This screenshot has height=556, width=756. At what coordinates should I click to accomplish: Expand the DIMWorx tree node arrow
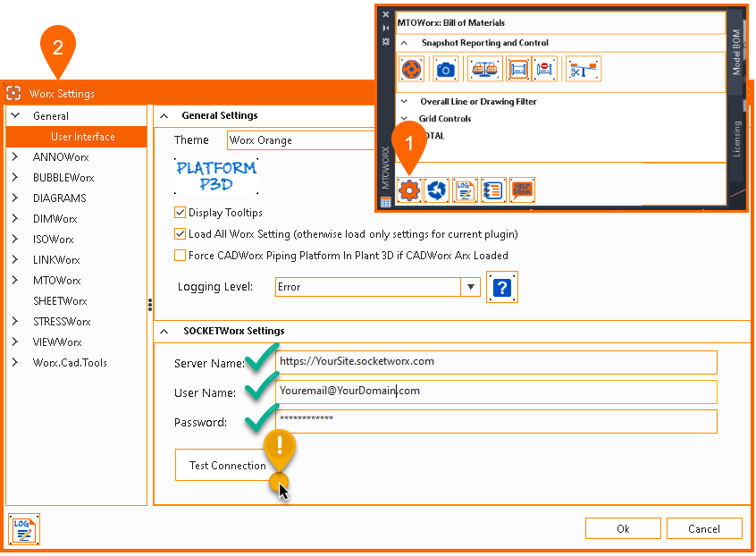tap(15, 218)
